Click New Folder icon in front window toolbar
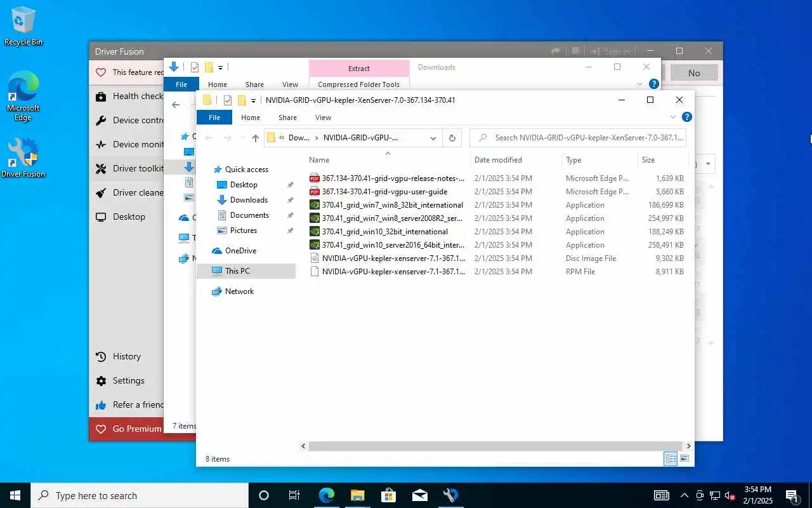The height and width of the screenshot is (508, 812). tap(242, 100)
